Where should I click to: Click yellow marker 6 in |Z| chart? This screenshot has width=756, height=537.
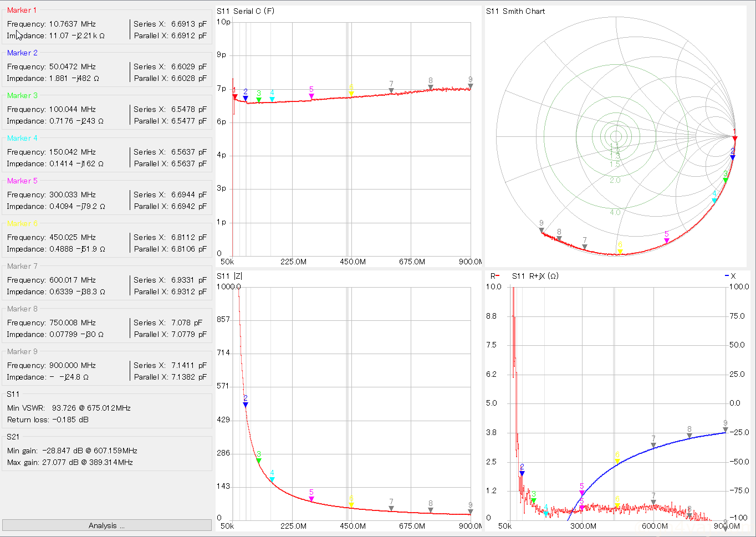point(351,505)
